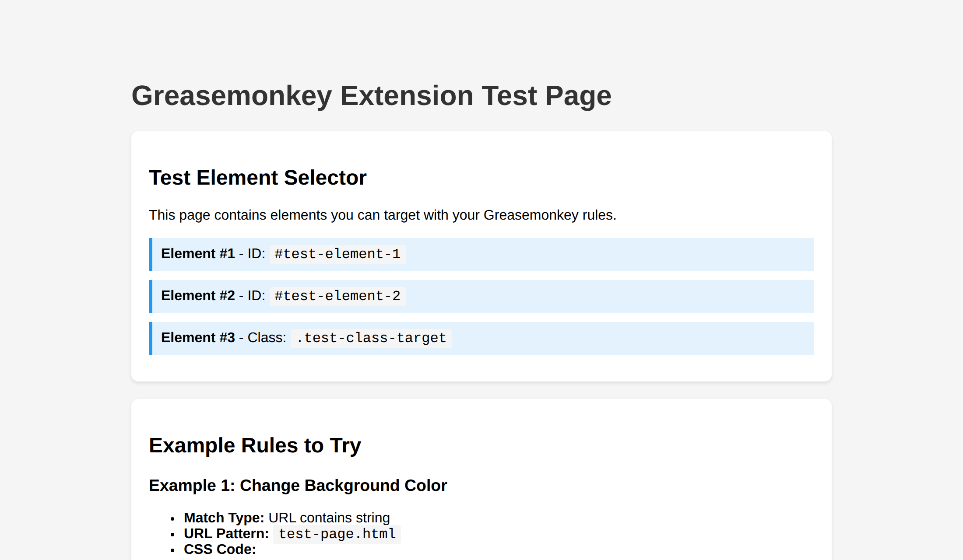Image resolution: width=963 pixels, height=560 pixels.
Task: Click the Example 1: Change Background Color subheading
Action: tap(298, 486)
